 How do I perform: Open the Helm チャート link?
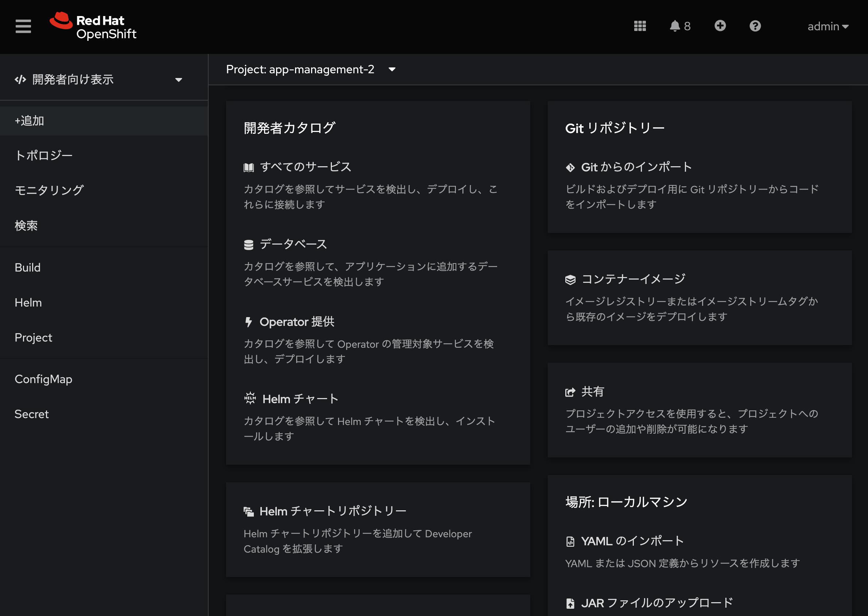(300, 399)
